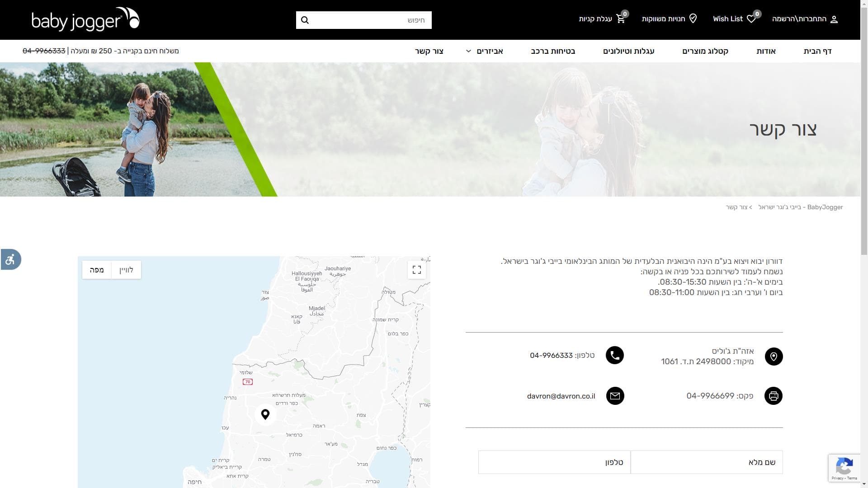Click the search magnifier icon
Image resolution: width=868 pixels, height=488 pixels.
[x=305, y=20]
